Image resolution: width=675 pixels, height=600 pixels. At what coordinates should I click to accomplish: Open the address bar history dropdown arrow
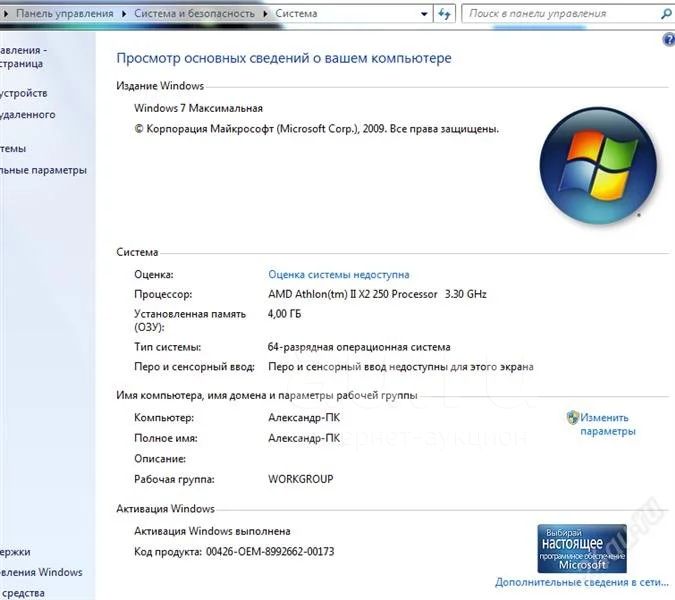424,14
